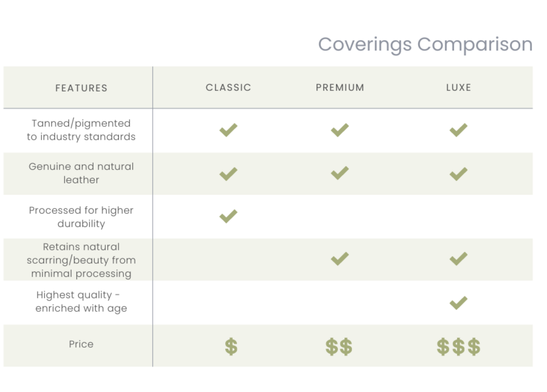This screenshot has height=392, width=547.
Task: Click Premium checkmark in Tanned/pigmented row
Action: click(x=340, y=130)
